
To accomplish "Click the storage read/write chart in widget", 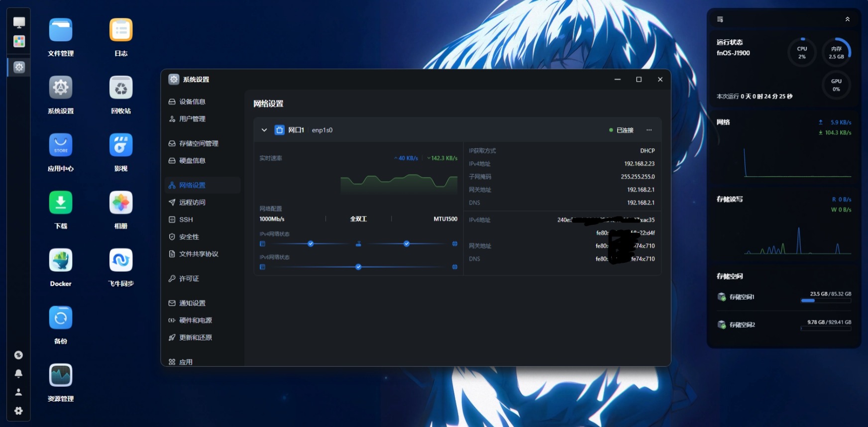I will tap(797, 240).
